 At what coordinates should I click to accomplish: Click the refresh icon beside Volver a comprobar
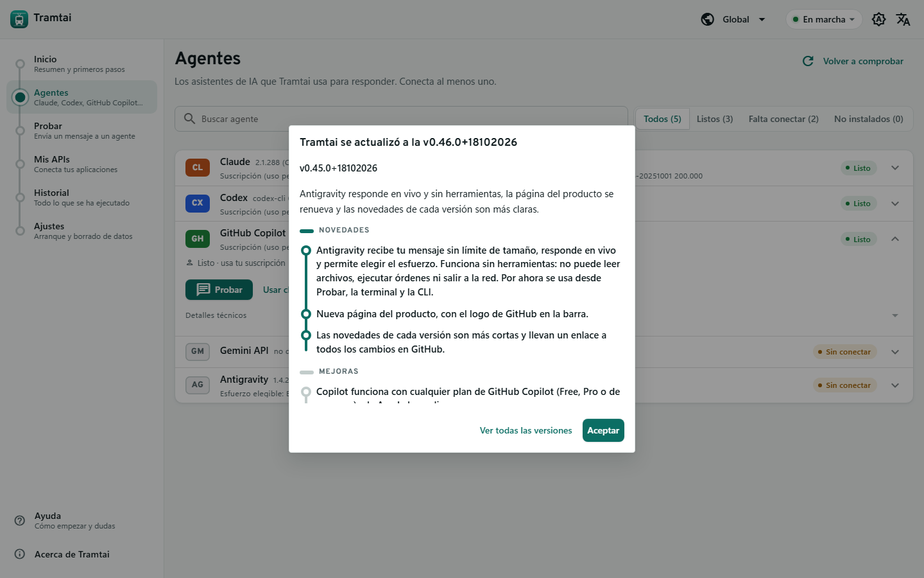click(x=809, y=61)
